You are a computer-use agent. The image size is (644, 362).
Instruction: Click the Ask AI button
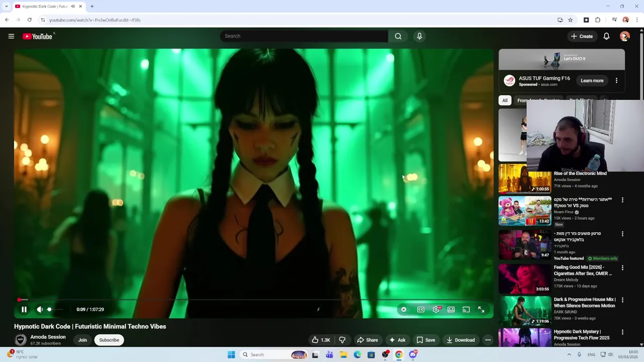(397, 340)
